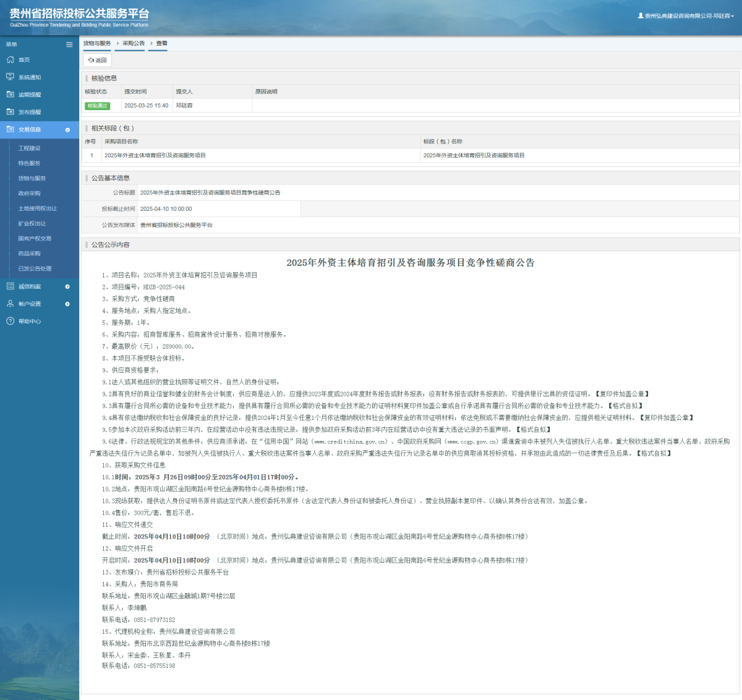This screenshot has width=742, height=700.
Task: Collapse the 交易信息 menu arrow
Action: click(67, 130)
